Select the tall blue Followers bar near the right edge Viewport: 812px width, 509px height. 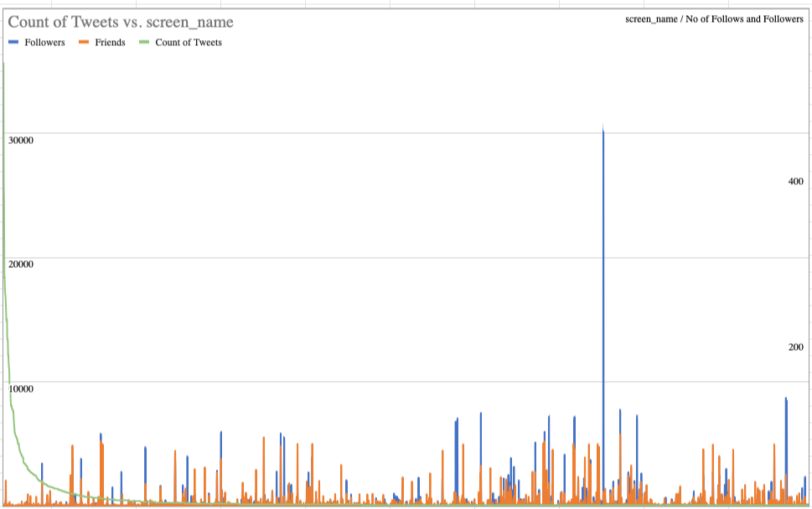click(x=786, y=435)
